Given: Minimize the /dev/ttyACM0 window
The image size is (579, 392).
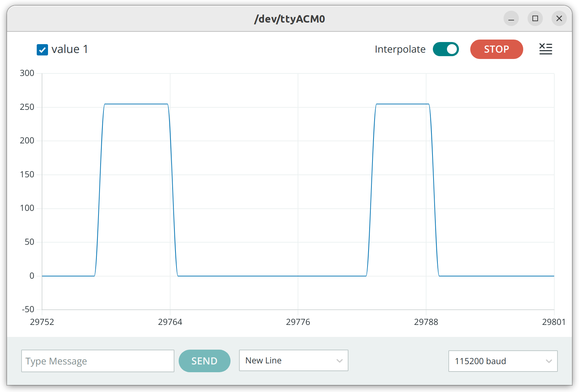Looking at the screenshot, I should [x=511, y=18].
